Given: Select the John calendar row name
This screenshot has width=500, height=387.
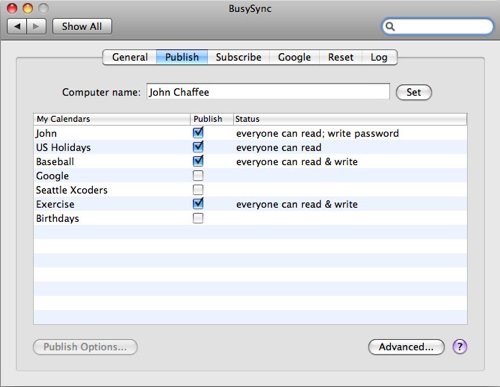Looking at the screenshot, I should [46, 133].
